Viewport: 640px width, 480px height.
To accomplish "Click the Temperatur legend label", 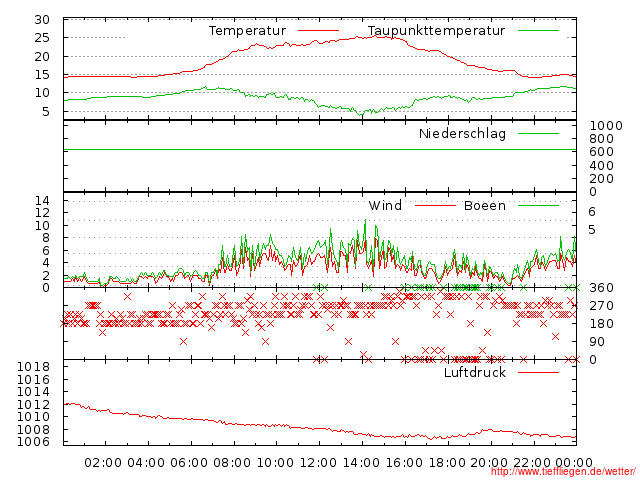I will pos(248,31).
